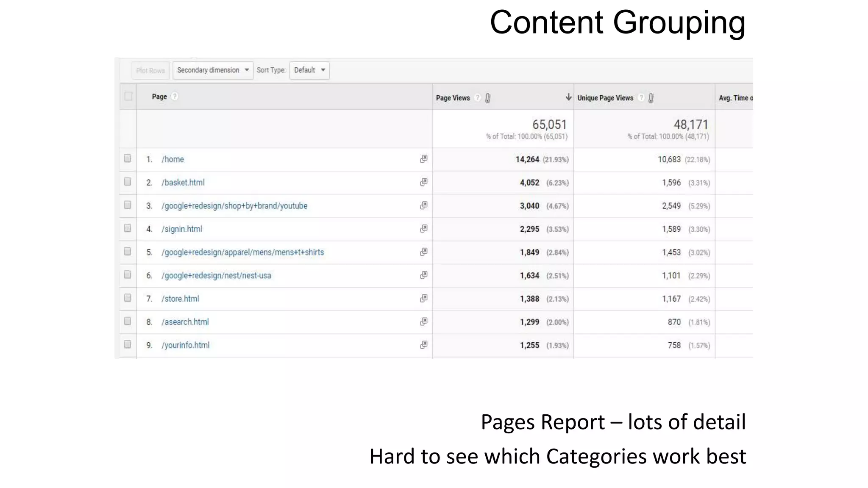868x488 pixels.
Task: Click the 1,634 page views cell
Action: point(530,276)
